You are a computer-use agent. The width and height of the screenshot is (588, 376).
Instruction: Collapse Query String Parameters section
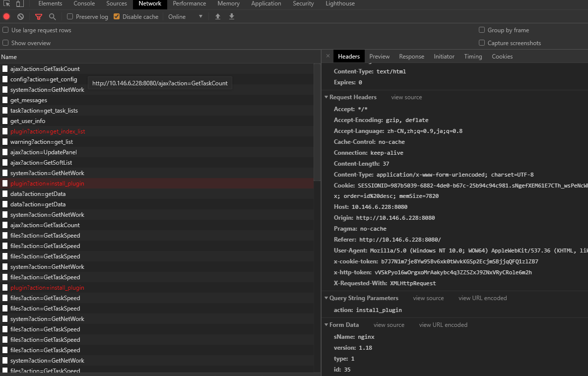pyautogui.click(x=326, y=298)
